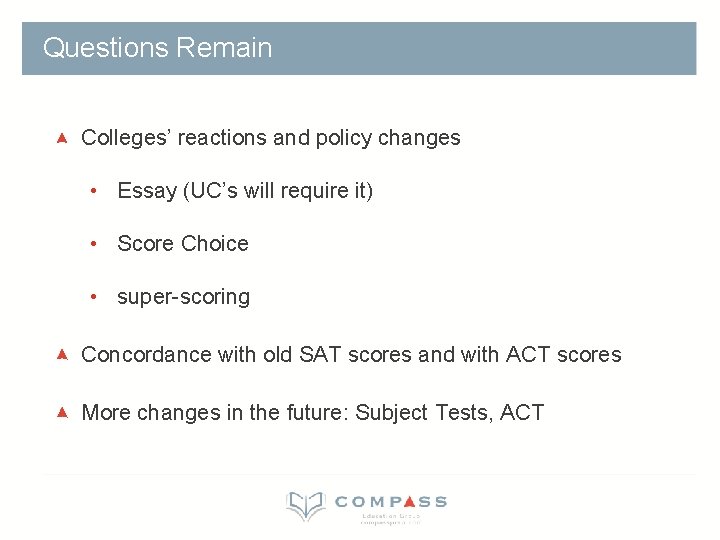Click the dot bullet before Score Choice

92,243
